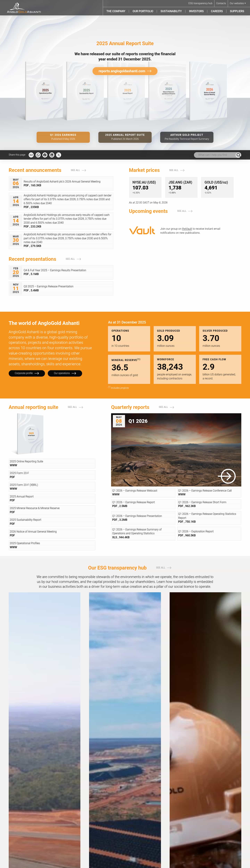Share this page via X icon
This screenshot has height=868, width=250.
[x=59, y=155]
